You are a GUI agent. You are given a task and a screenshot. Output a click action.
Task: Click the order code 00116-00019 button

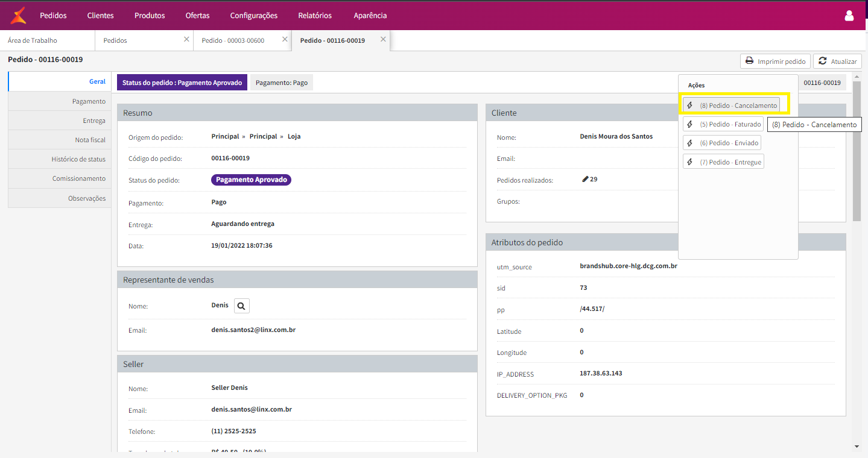click(x=822, y=83)
